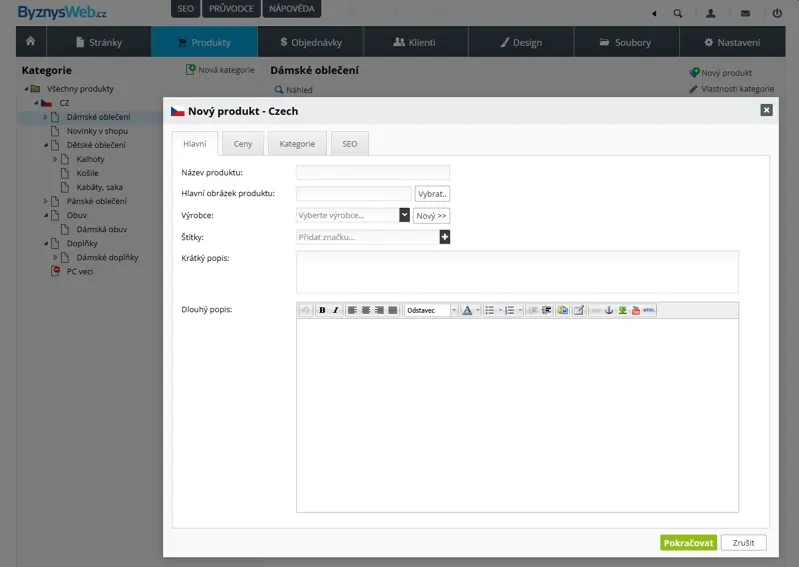Image resolution: width=799 pixels, height=567 pixels.
Task: Focus the Přidat značku tags field
Action: point(367,237)
